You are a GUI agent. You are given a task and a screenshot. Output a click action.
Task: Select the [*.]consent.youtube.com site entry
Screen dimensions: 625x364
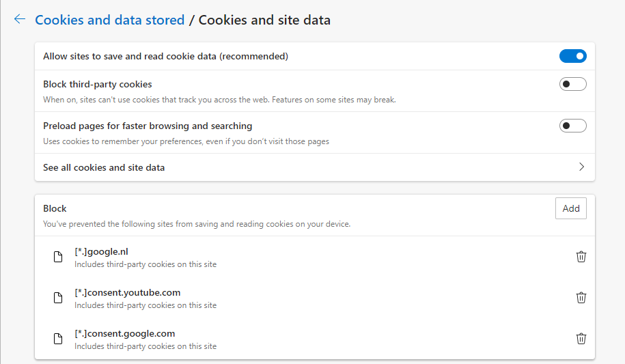[x=127, y=293]
